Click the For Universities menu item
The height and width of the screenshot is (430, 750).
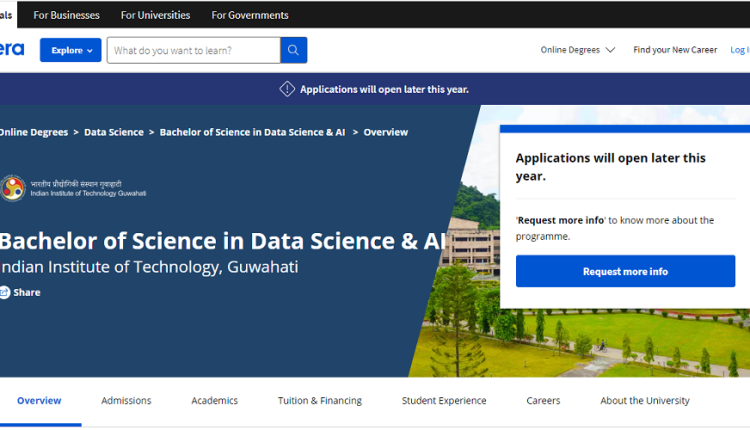[x=155, y=15]
